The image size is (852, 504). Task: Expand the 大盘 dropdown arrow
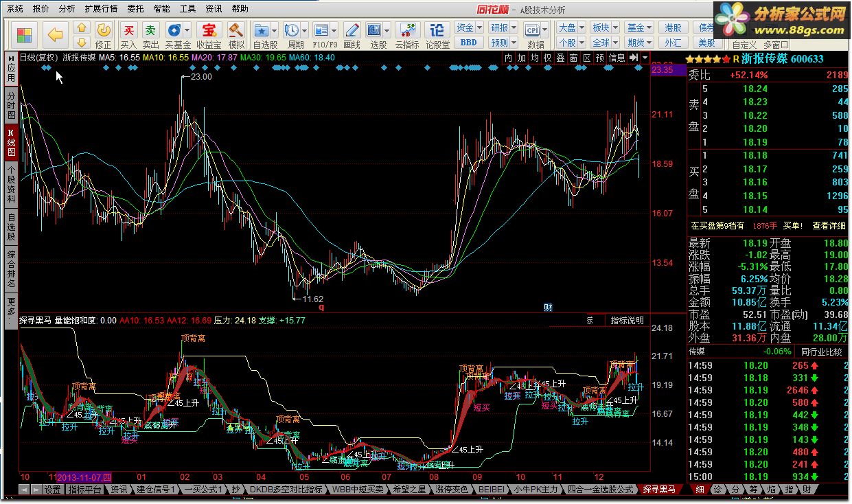[582, 28]
